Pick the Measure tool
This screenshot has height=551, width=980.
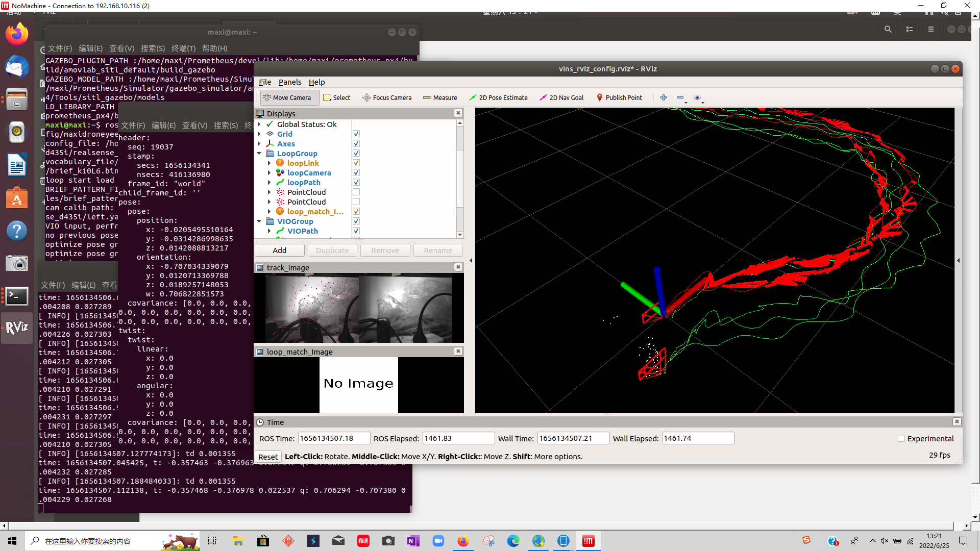(440, 97)
